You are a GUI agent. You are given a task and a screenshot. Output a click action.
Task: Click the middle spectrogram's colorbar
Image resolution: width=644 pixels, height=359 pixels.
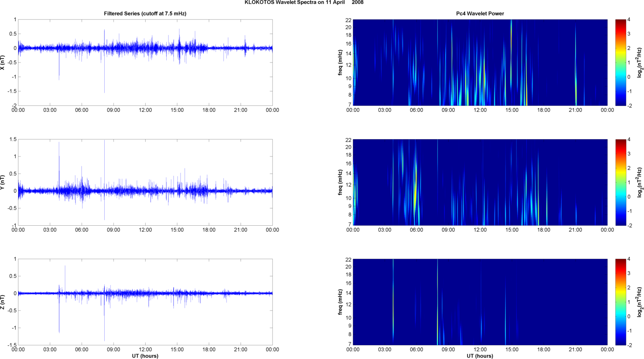620,182
